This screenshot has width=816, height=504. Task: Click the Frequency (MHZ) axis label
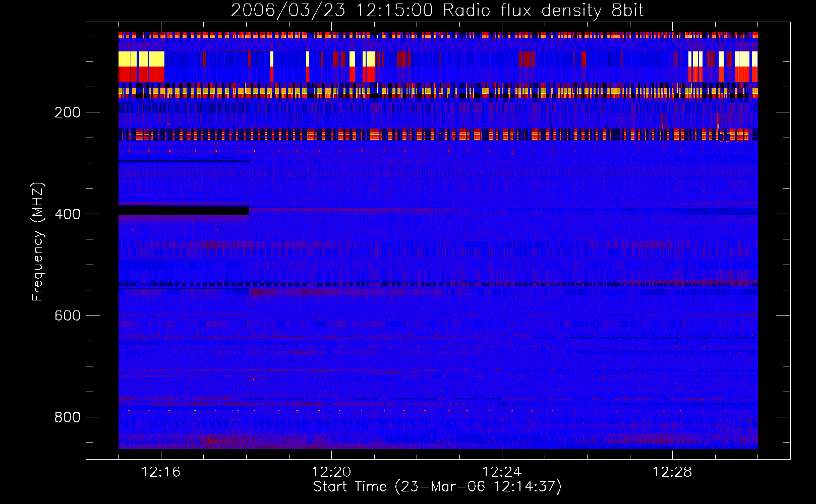[x=38, y=242]
